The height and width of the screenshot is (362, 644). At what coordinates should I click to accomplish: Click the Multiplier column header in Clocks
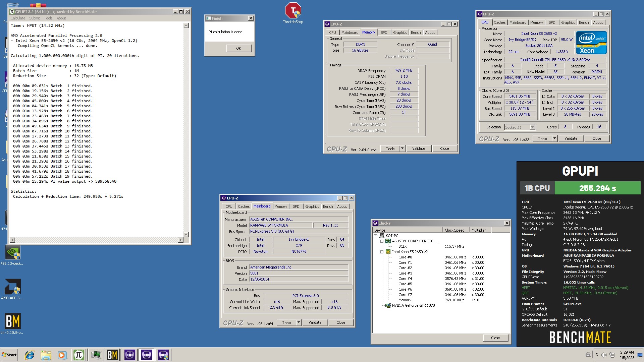point(480,230)
